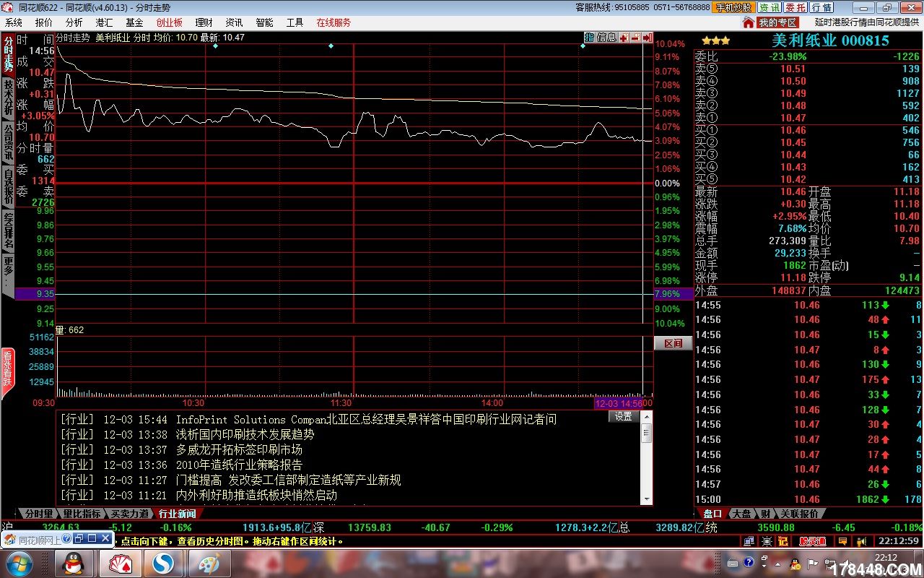Open the 智能 menu
This screenshot has width=924, height=578.
264,22
